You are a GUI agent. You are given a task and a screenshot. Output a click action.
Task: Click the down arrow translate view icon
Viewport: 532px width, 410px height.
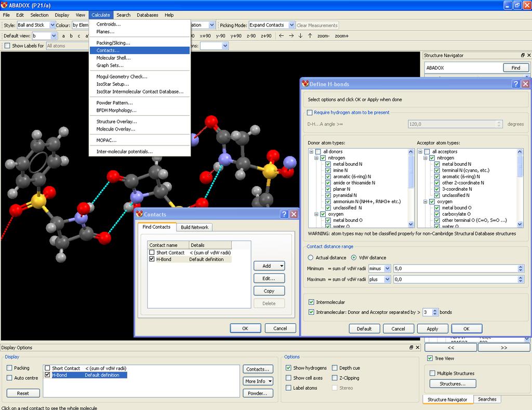tap(301, 36)
